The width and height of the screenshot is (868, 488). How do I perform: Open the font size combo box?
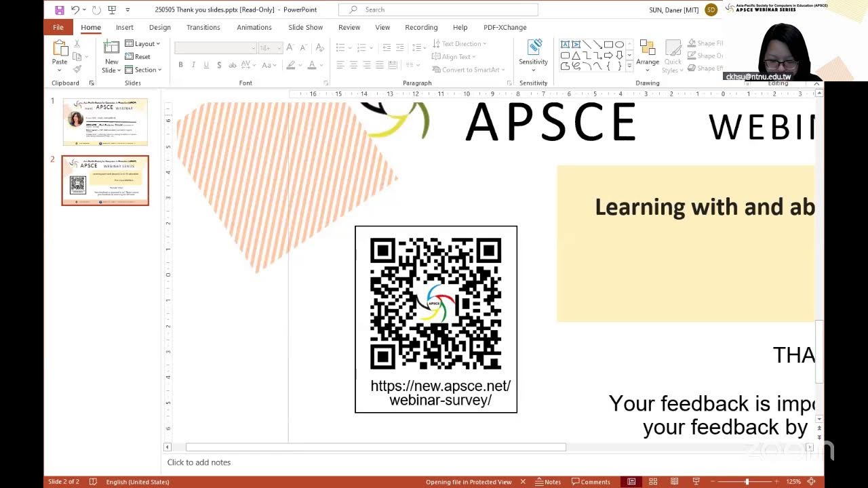(270, 48)
